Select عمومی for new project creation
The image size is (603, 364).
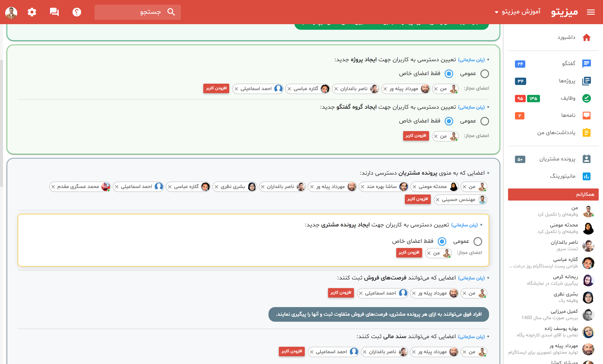pyautogui.click(x=485, y=74)
